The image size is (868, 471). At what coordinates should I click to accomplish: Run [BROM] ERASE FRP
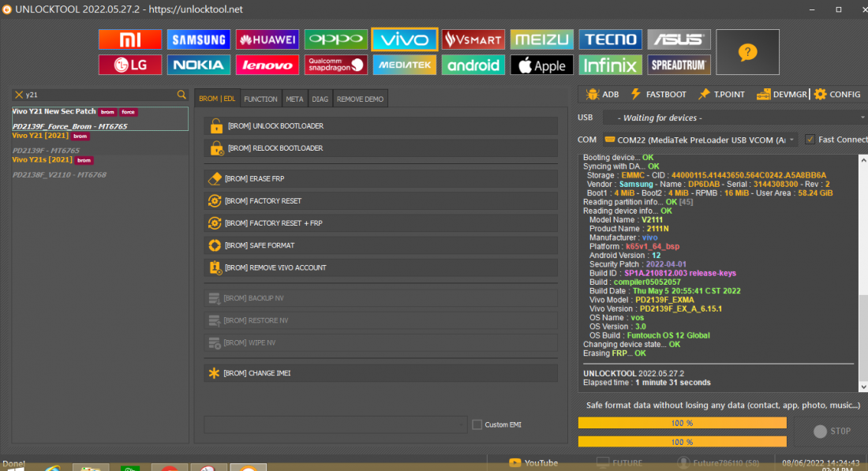pyautogui.click(x=381, y=178)
